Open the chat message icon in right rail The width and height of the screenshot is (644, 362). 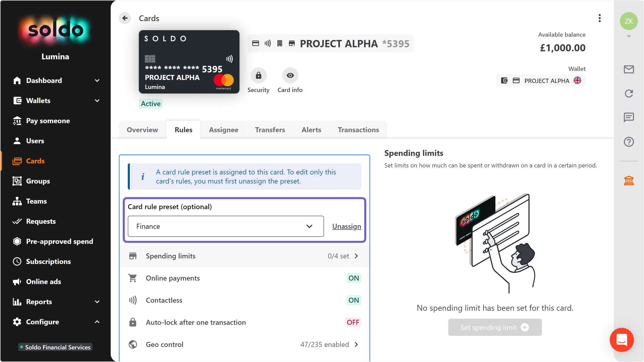[x=629, y=117]
